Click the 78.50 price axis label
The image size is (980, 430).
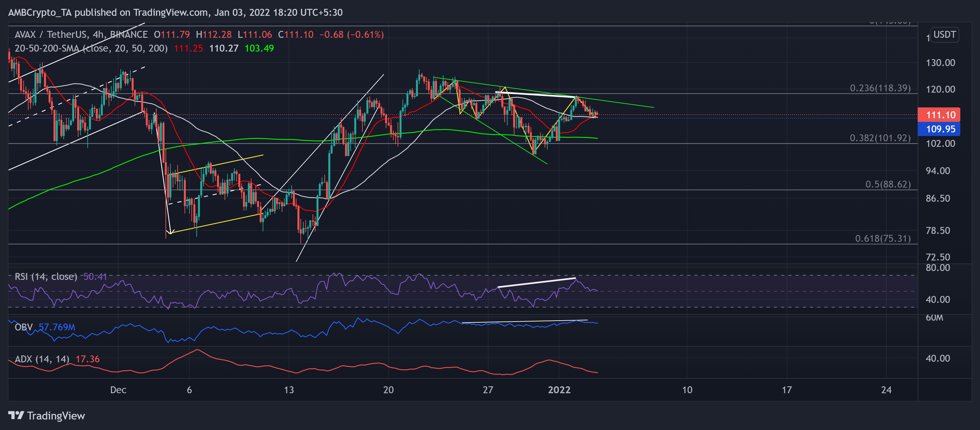[938, 231]
